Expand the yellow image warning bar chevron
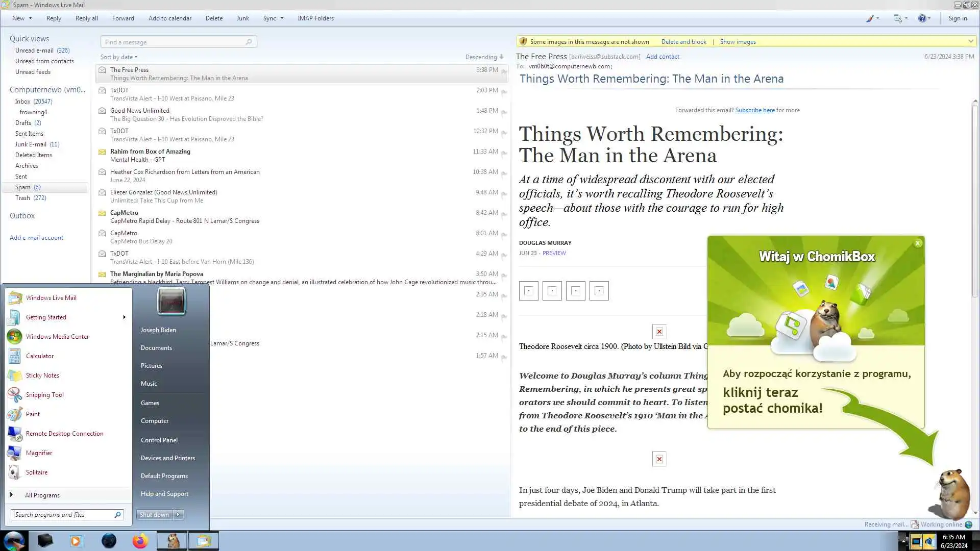Viewport: 980px width, 551px height. (x=970, y=41)
